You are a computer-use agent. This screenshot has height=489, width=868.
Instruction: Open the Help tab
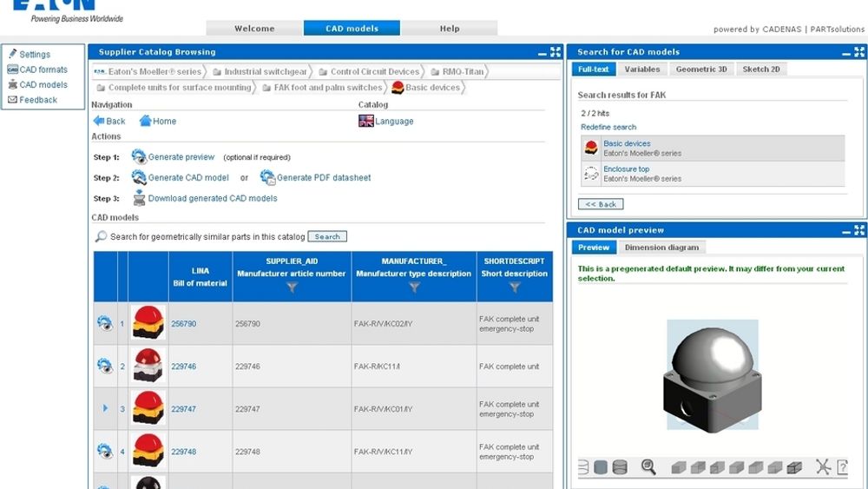coord(450,29)
